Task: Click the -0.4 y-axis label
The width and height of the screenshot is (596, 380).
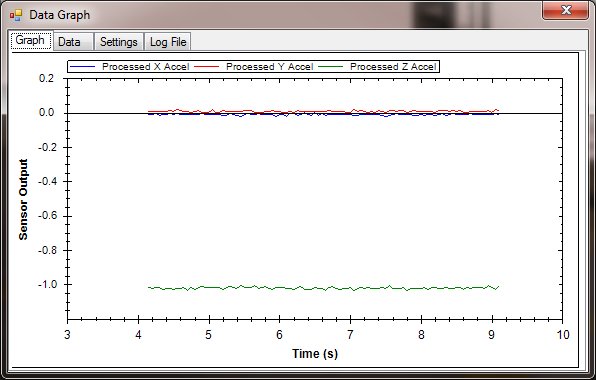Action: pyautogui.click(x=48, y=181)
